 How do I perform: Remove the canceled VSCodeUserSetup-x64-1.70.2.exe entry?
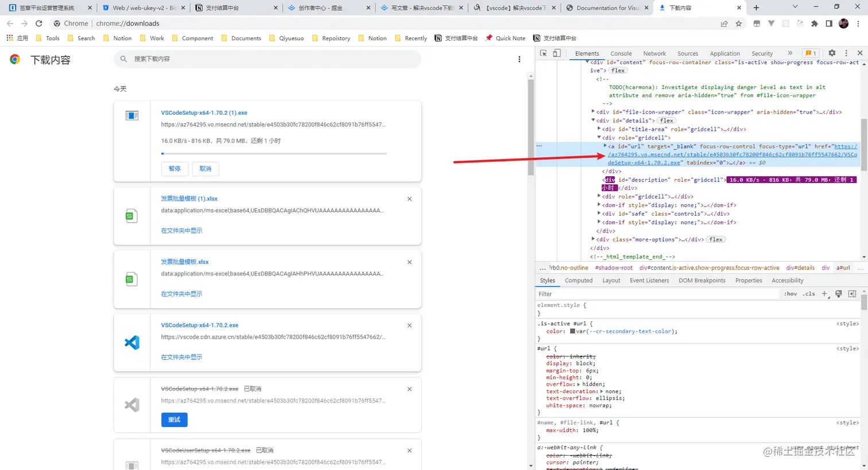tap(409, 450)
